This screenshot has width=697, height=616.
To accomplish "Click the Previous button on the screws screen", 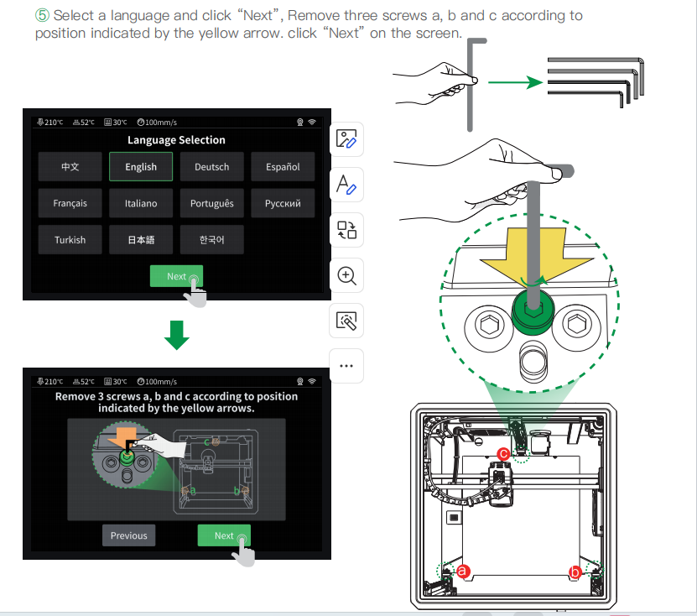I will (x=129, y=535).
